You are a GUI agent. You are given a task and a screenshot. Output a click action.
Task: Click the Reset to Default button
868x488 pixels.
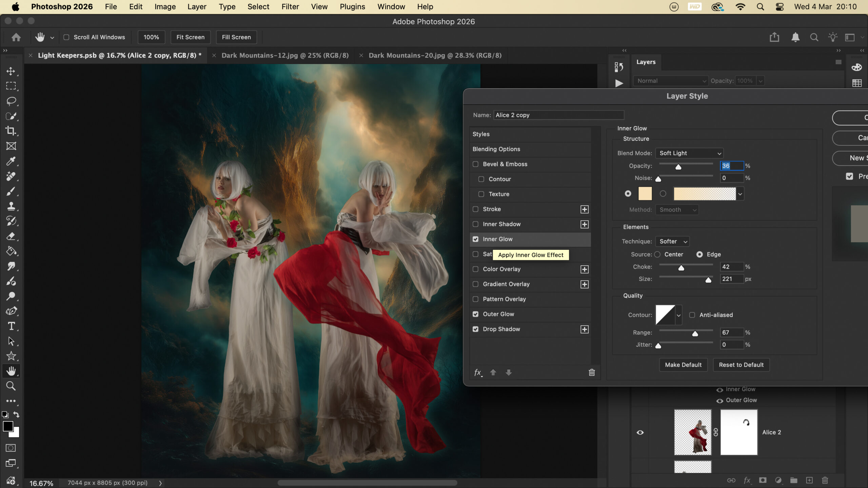741,365
